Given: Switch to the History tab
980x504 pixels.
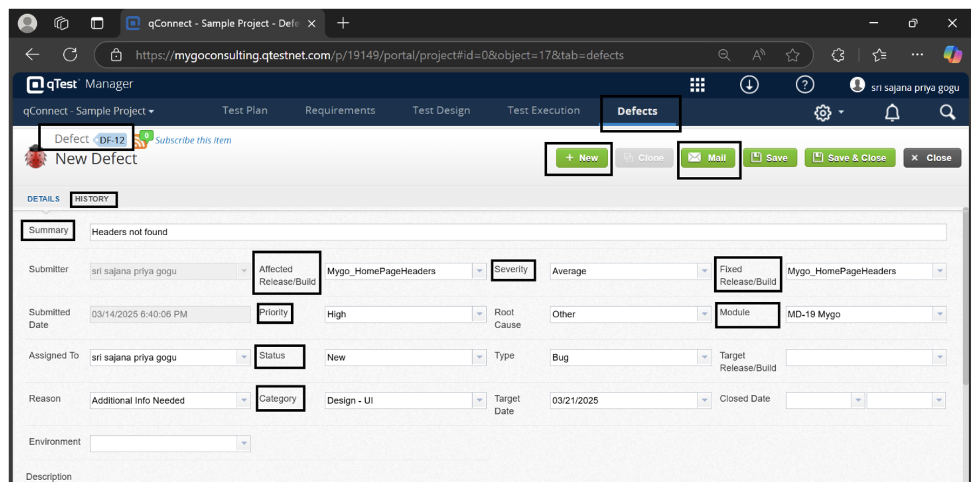Looking at the screenshot, I should 92,199.
